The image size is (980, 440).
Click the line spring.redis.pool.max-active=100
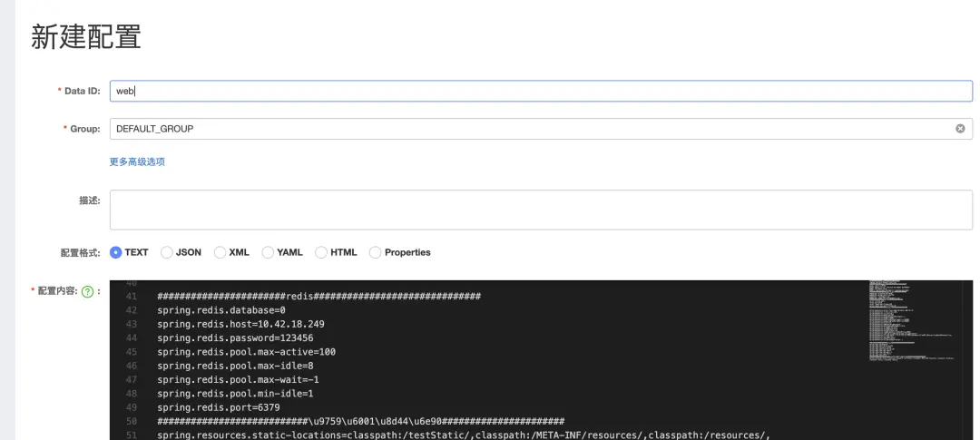click(x=246, y=352)
